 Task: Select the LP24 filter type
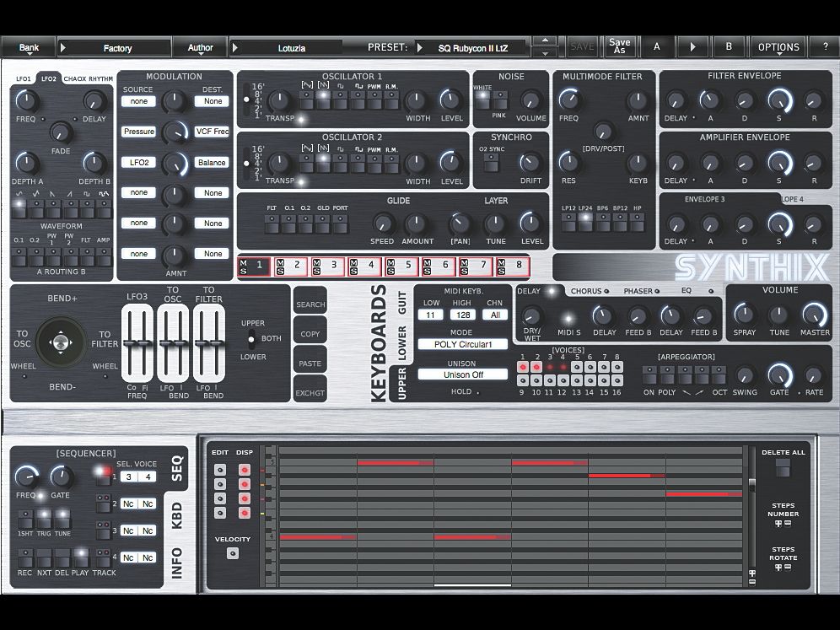(585, 221)
